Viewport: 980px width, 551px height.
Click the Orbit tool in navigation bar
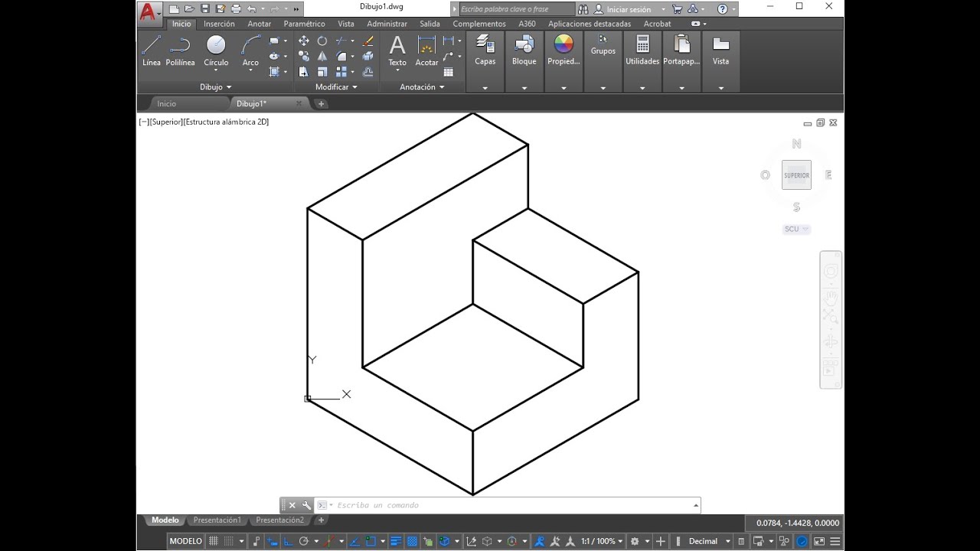pyautogui.click(x=831, y=342)
